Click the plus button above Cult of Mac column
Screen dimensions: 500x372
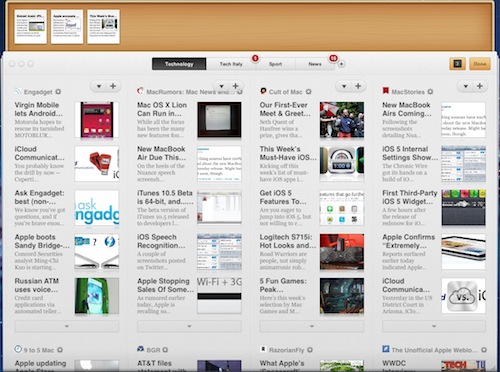pyautogui.click(x=358, y=86)
